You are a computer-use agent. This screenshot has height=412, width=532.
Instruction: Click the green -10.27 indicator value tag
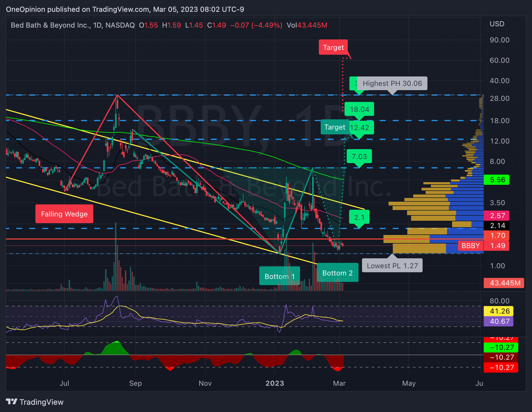pos(501,347)
